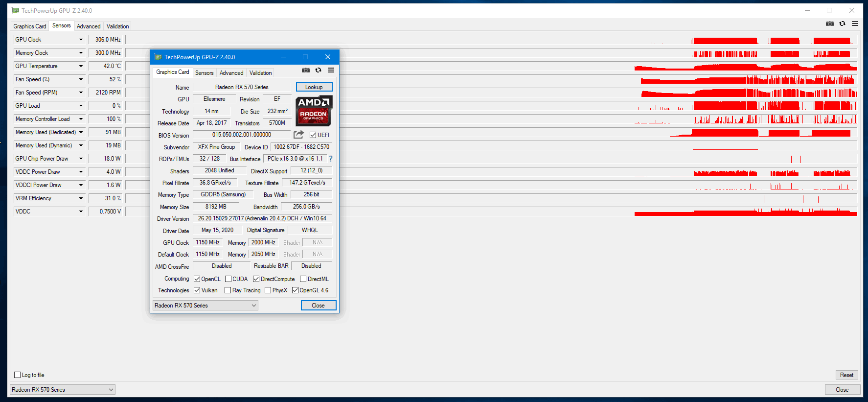Click the refresh icon in Sensors window
This screenshot has width=868, height=402.
(842, 24)
